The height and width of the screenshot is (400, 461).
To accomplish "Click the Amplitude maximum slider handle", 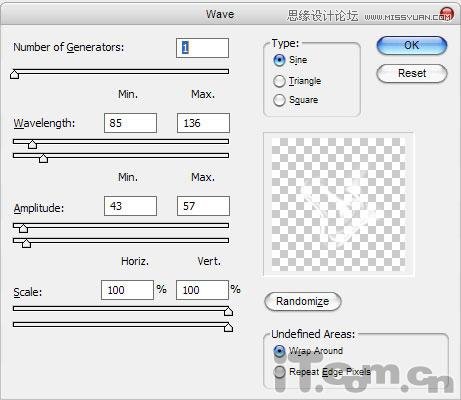I will coord(26,243).
